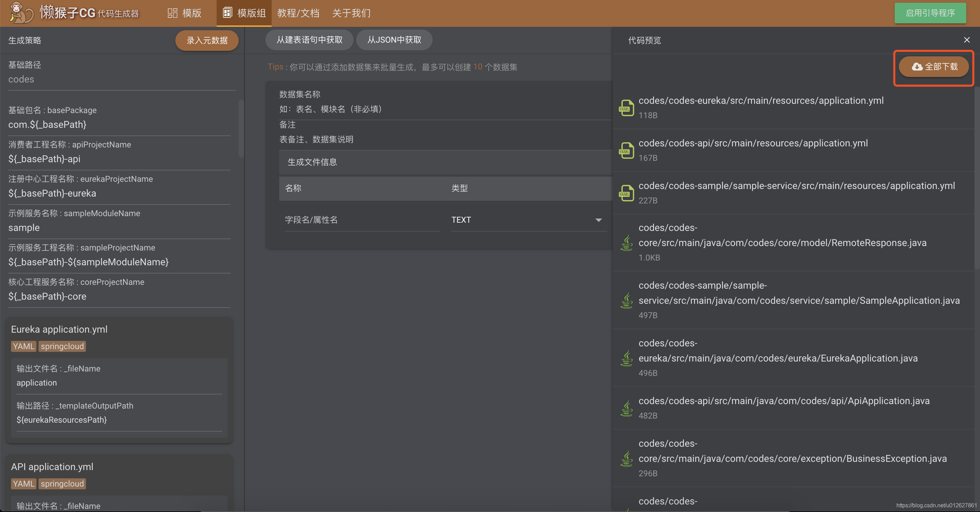The height and width of the screenshot is (512, 980).
Task: Edit the coreProjectName field value
Action: coord(119,297)
